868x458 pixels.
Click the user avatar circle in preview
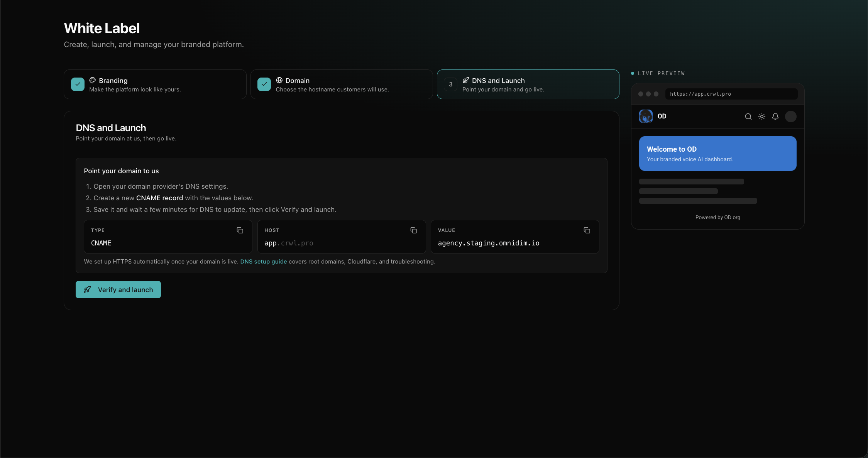click(790, 117)
